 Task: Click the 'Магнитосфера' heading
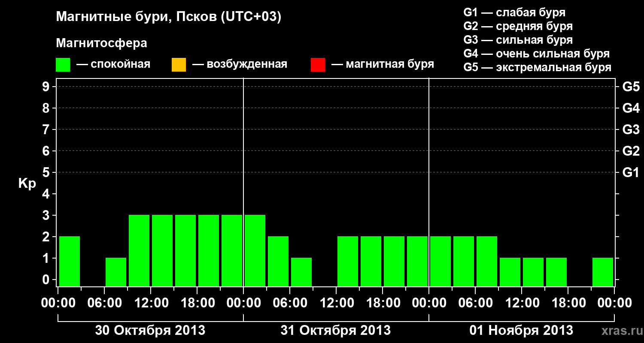[x=102, y=43]
